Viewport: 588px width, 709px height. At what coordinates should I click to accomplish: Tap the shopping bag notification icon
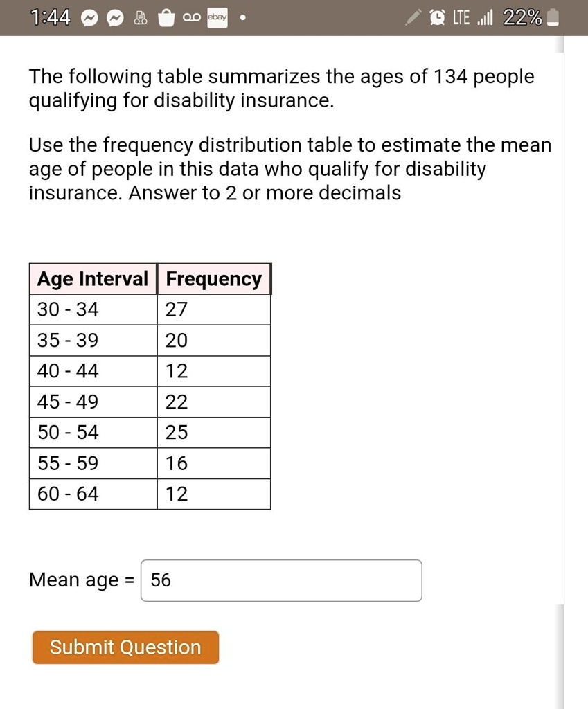[x=166, y=17]
